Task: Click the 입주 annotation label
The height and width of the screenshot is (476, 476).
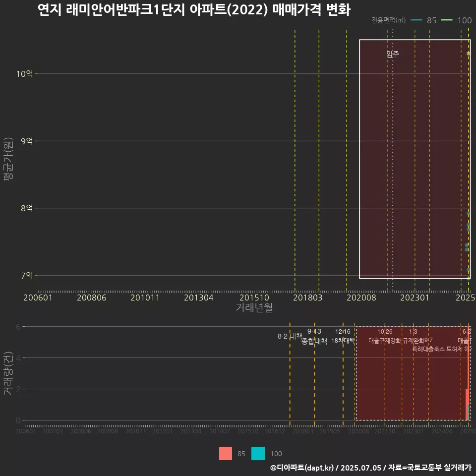Action: [x=393, y=54]
